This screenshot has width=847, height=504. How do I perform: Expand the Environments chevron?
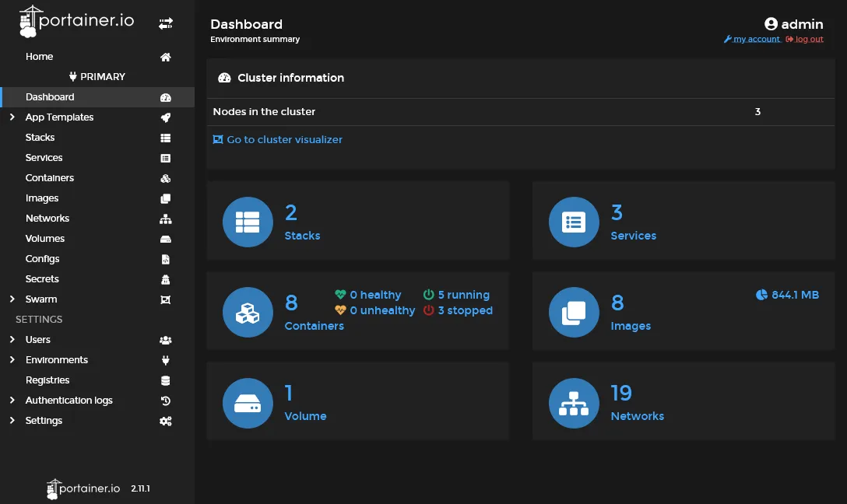coord(12,360)
